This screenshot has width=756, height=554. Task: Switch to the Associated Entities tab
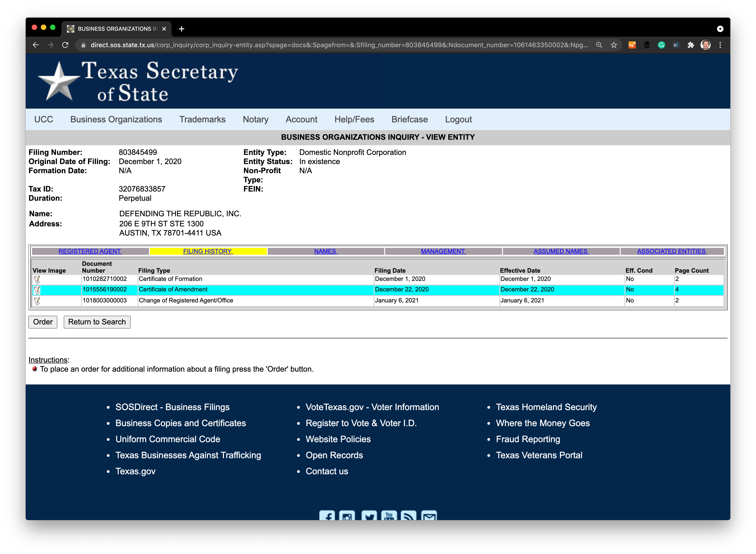672,251
